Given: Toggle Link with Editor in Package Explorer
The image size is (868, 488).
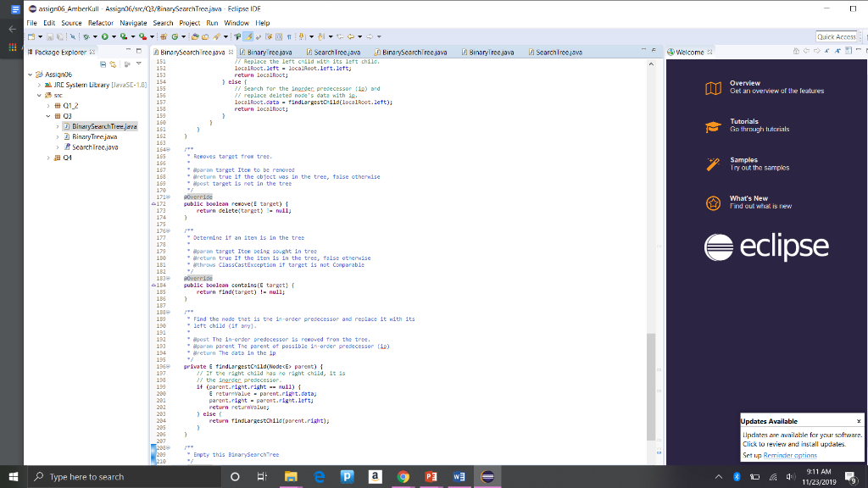Looking at the screenshot, I should pyautogui.click(x=114, y=64).
